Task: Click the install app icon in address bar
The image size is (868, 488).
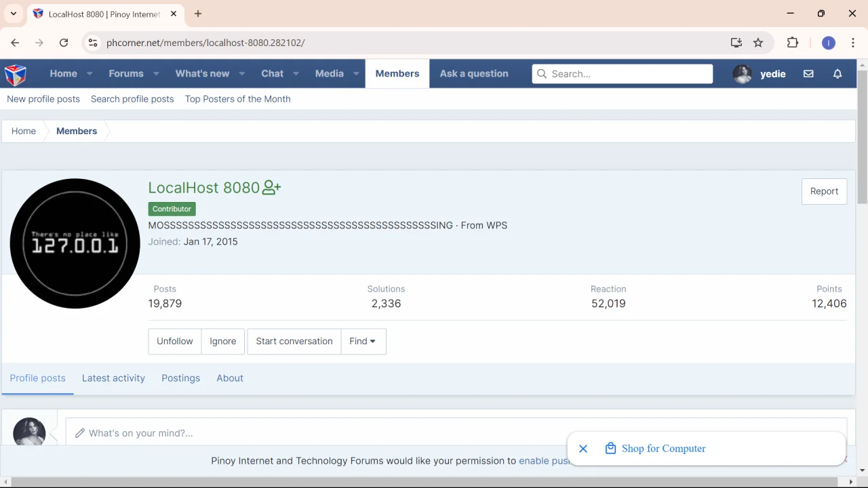Action: click(x=736, y=43)
